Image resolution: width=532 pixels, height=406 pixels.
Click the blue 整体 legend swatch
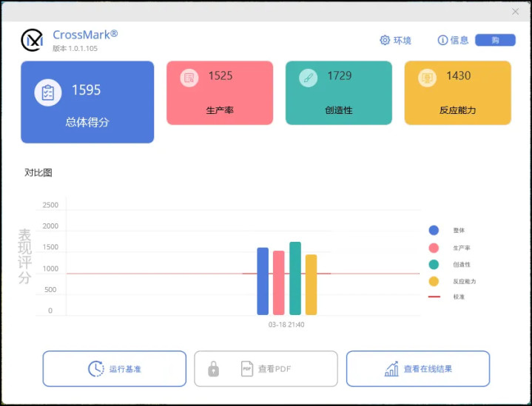(x=434, y=230)
